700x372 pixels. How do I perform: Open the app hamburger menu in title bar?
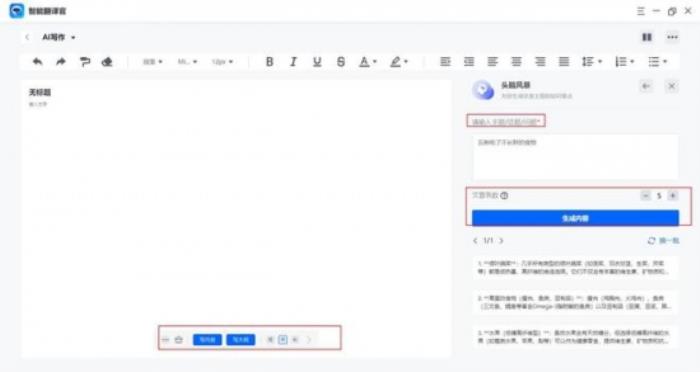[x=641, y=11]
